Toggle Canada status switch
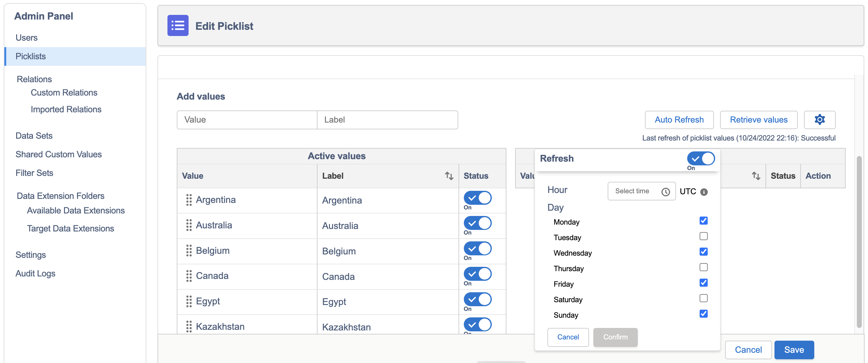The width and height of the screenshot is (868, 363). pyautogui.click(x=477, y=274)
